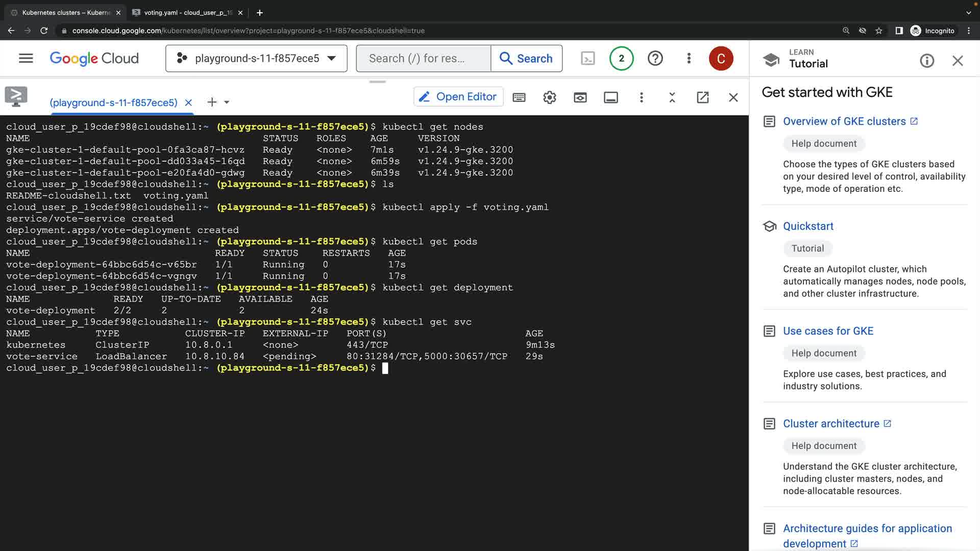Select the playground-s-11-f857ece5 terminal tab

click(113, 103)
